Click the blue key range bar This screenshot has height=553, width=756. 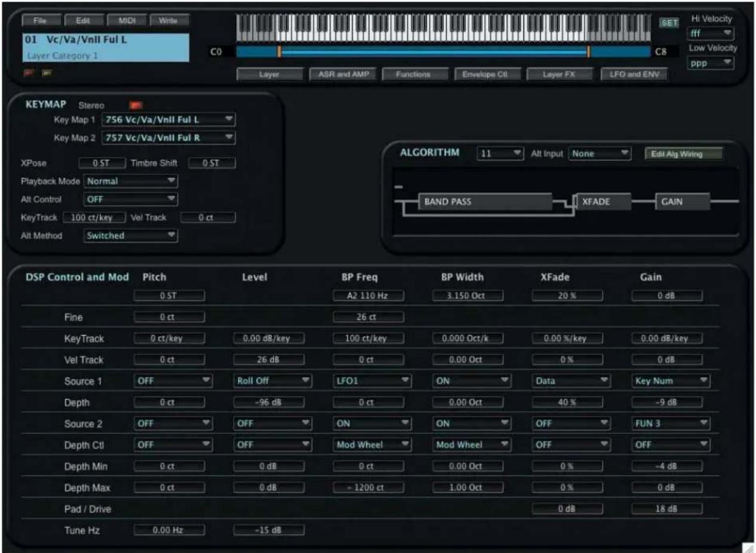pyautogui.click(x=433, y=52)
